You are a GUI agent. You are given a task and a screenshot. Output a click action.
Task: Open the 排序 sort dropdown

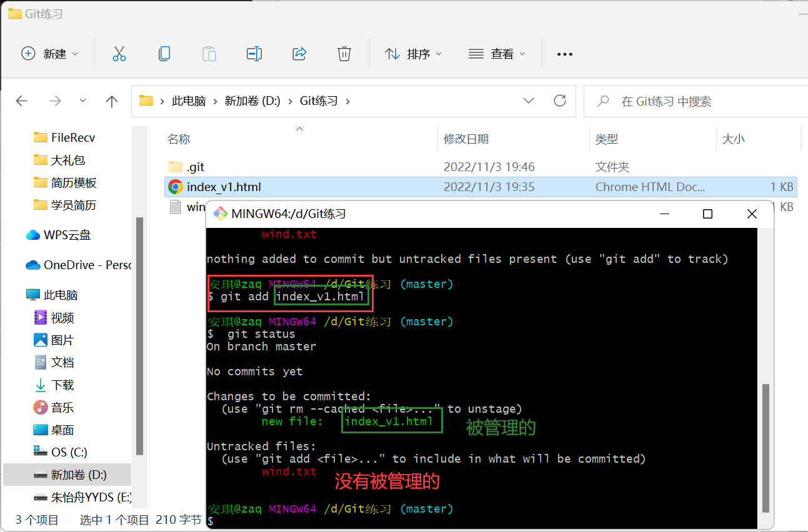[x=413, y=54]
